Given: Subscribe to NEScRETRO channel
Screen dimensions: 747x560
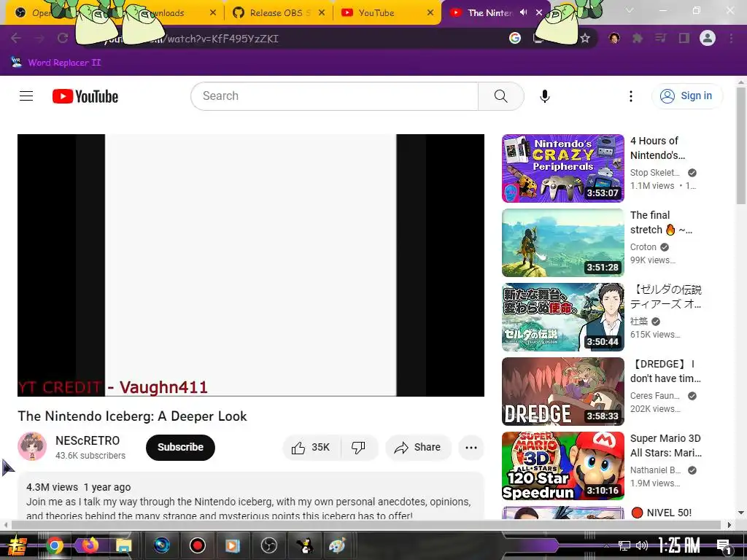Looking at the screenshot, I should point(181,448).
